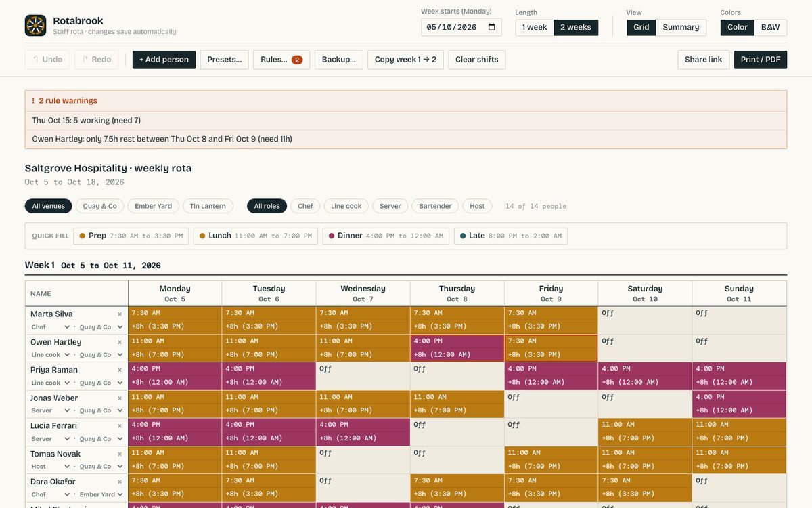The height and width of the screenshot is (508, 812).
Task: Open the calendar picker icon in date field
Action: coord(492,27)
